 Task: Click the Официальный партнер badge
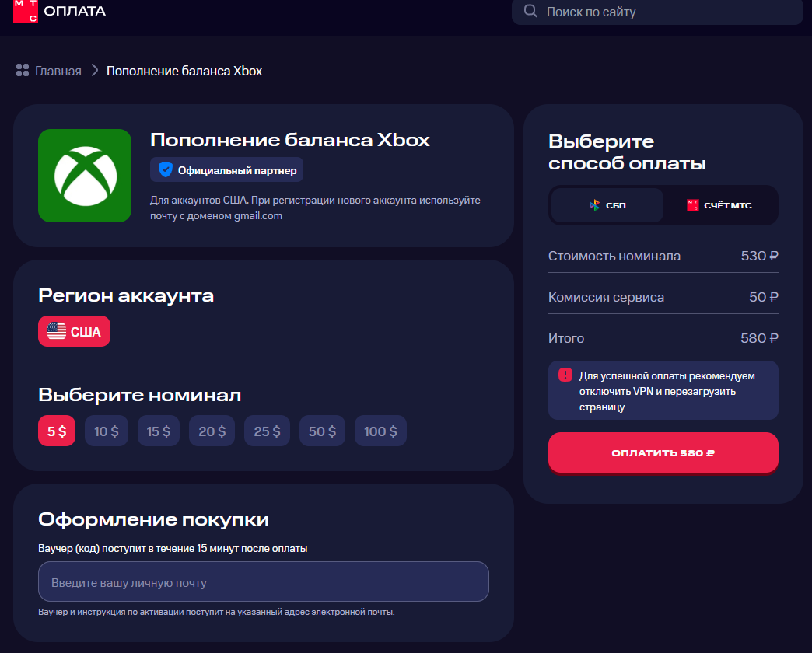tap(227, 169)
